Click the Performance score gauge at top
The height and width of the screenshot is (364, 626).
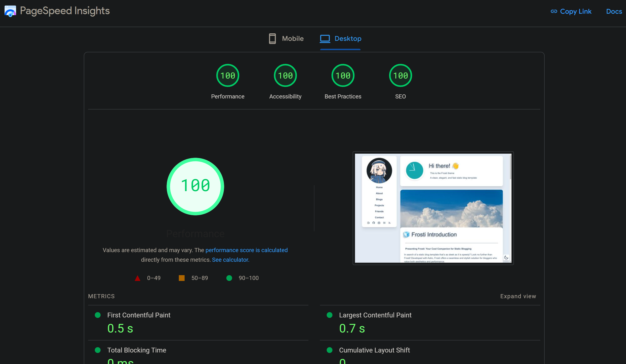click(228, 76)
